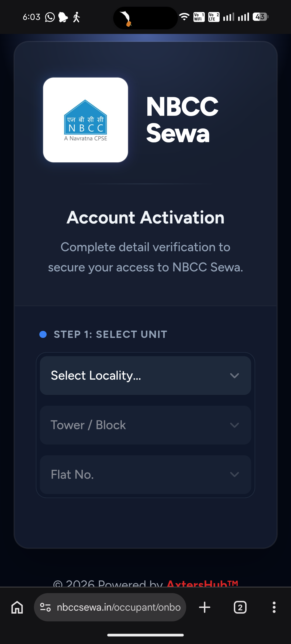Image resolution: width=291 pixels, height=644 pixels.
Task: Click the chevron in Select Locality field
Action: (234, 376)
